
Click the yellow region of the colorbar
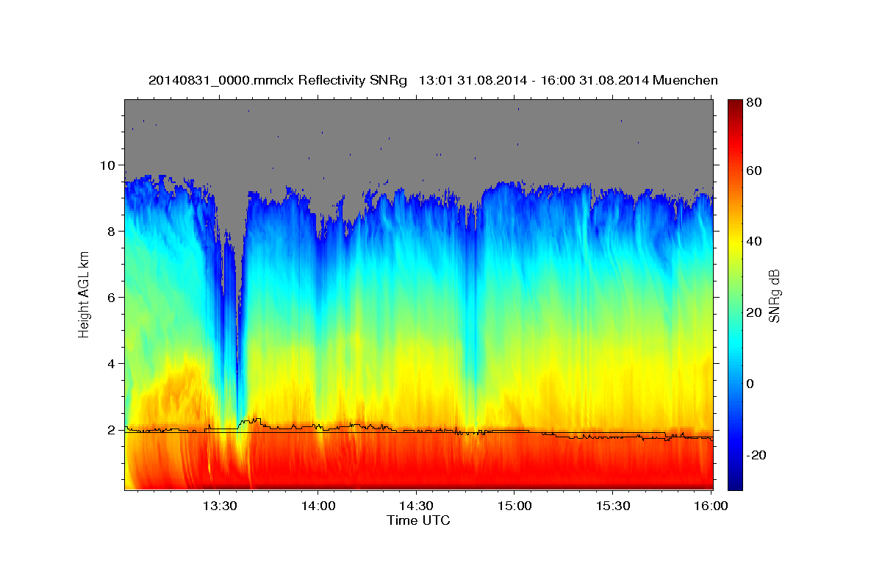tap(735, 243)
